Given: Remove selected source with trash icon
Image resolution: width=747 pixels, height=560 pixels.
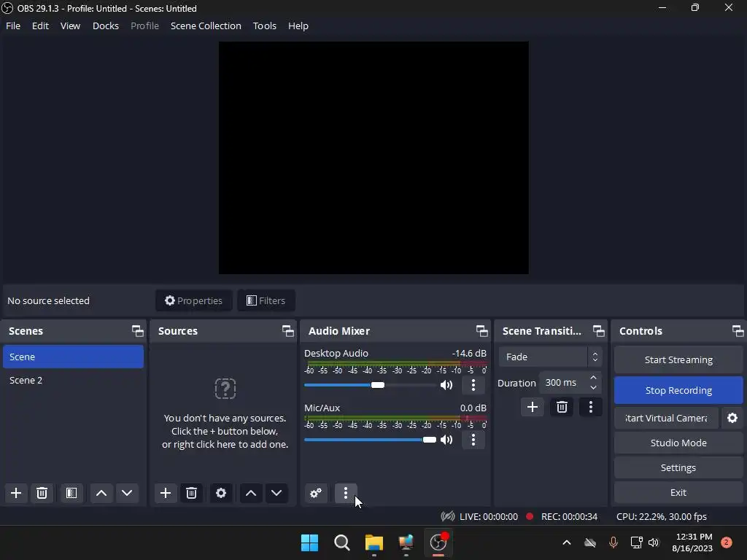Looking at the screenshot, I should click(x=192, y=493).
